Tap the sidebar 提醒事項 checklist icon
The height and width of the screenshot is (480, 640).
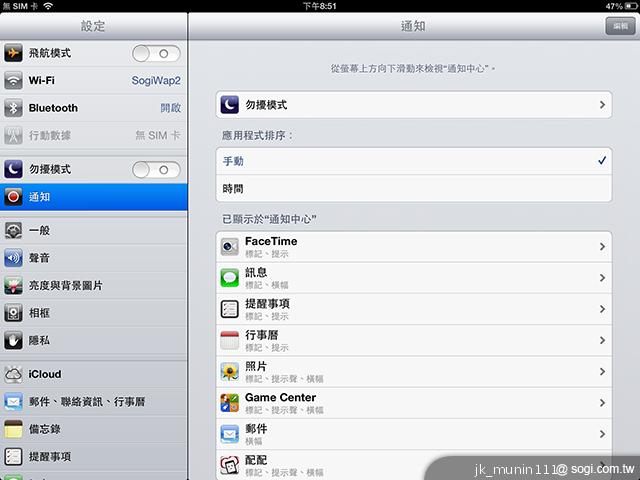[13, 457]
